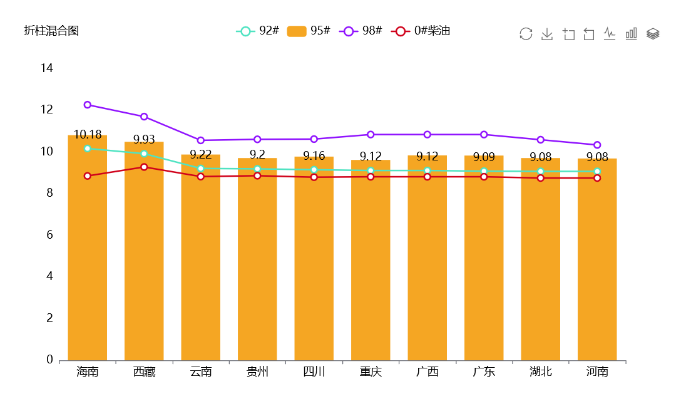The height and width of the screenshot is (417, 689).
Task: Select the 98# point over 广东
Action: (x=484, y=134)
